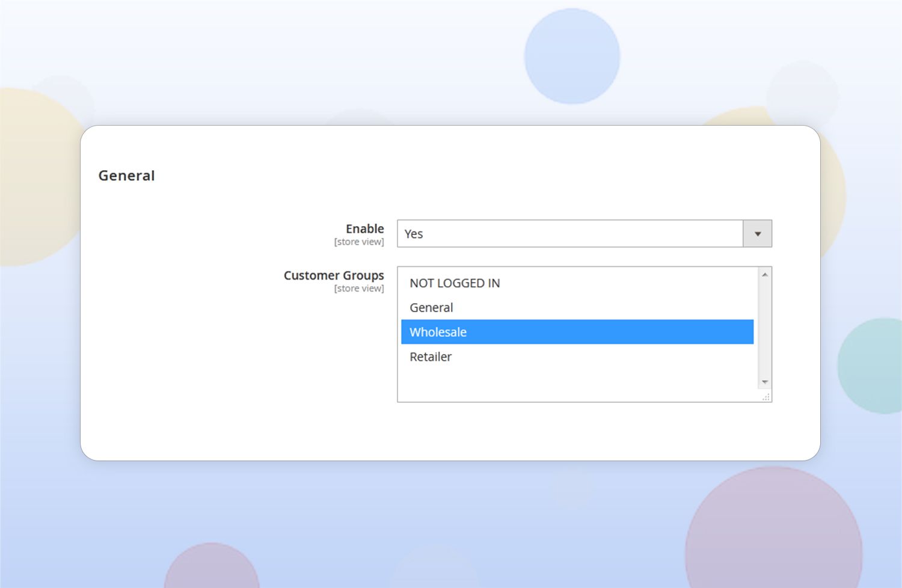The image size is (902, 588).
Task: Open the Enable select field showing Yes
Action: coord(569,234)
